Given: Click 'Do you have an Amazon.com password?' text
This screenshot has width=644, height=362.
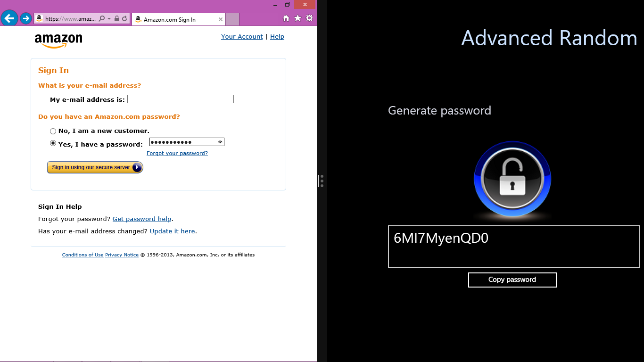Looking at the screenshot, I should pos(109,116).
